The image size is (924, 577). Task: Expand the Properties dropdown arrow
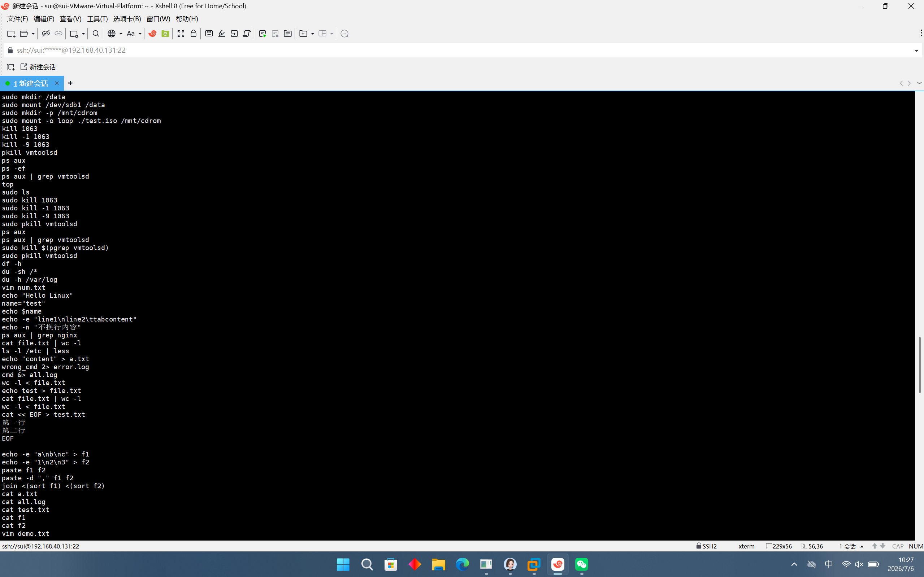(83, 34)
